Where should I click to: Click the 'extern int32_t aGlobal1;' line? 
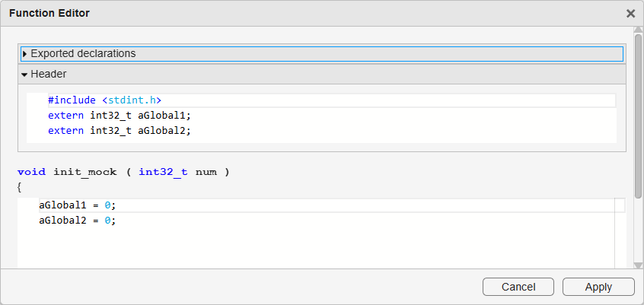pyautogui.click(x=120, y=116)
